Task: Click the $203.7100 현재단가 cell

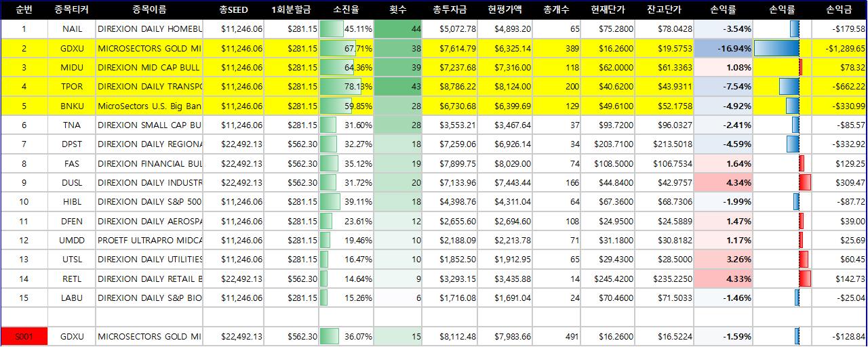Action: 608,144
